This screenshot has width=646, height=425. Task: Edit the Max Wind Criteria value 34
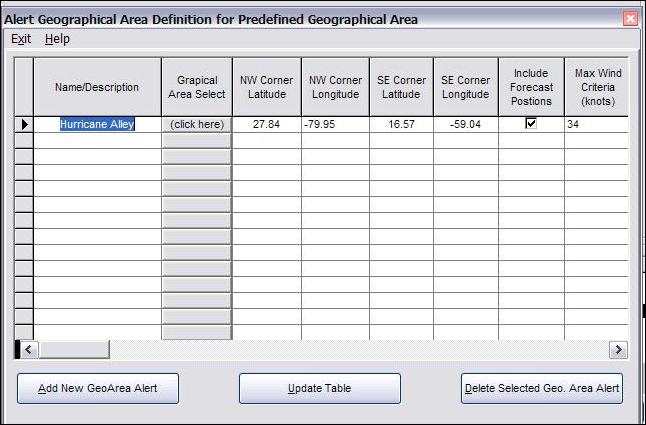[595, 125]
